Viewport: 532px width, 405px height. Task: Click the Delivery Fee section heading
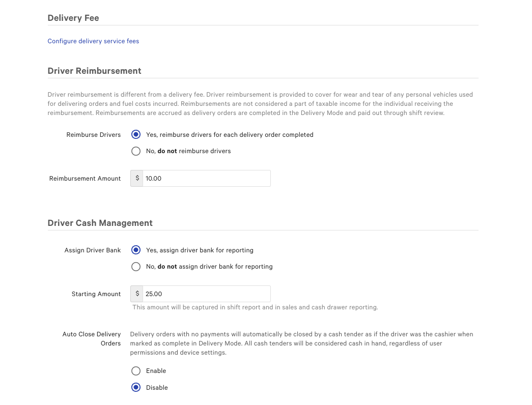click(73, 18)
